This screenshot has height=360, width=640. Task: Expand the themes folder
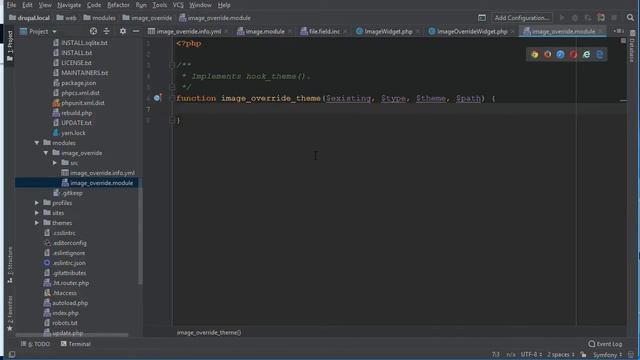[x=37, y=223]
